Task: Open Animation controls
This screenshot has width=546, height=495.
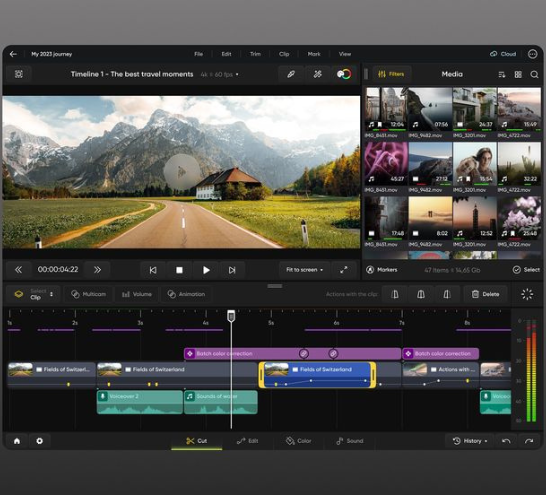Action: [186, 294]
